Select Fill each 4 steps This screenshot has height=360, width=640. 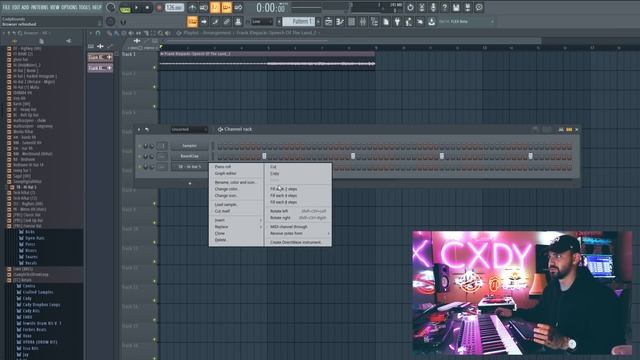(x=284, y=196)
